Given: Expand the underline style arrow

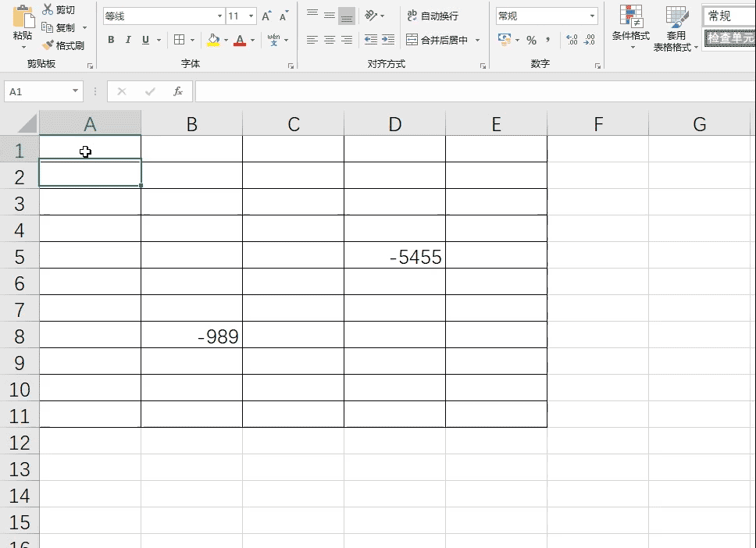Looking at the screenshot, I should pos(159,40).
